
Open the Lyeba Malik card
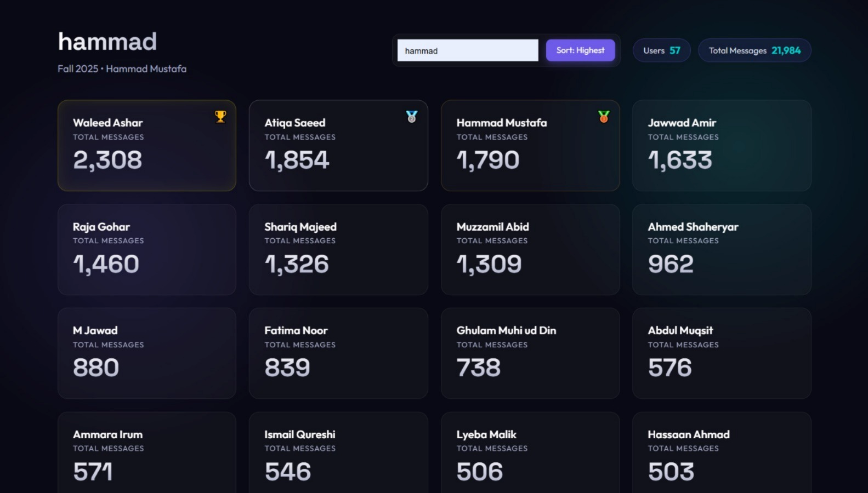(530, 454)
